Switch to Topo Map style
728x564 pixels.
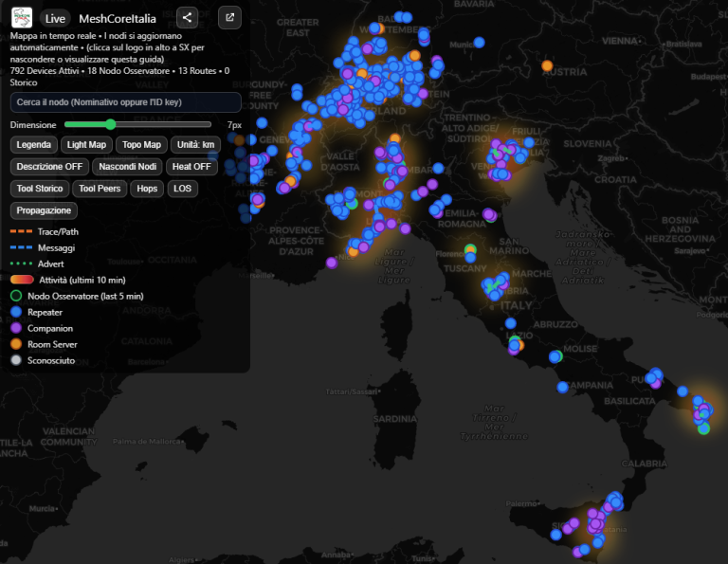click(x=142, y=144)
